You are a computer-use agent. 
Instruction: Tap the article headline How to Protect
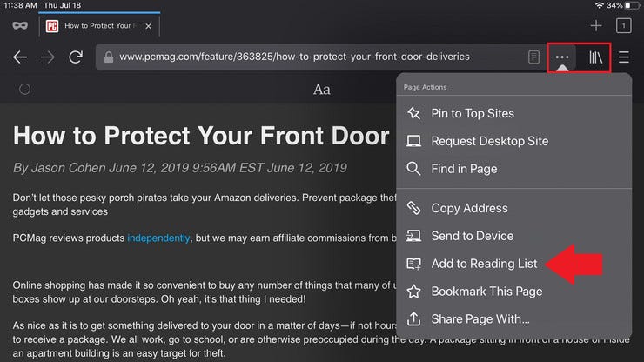tap(201, 136)
